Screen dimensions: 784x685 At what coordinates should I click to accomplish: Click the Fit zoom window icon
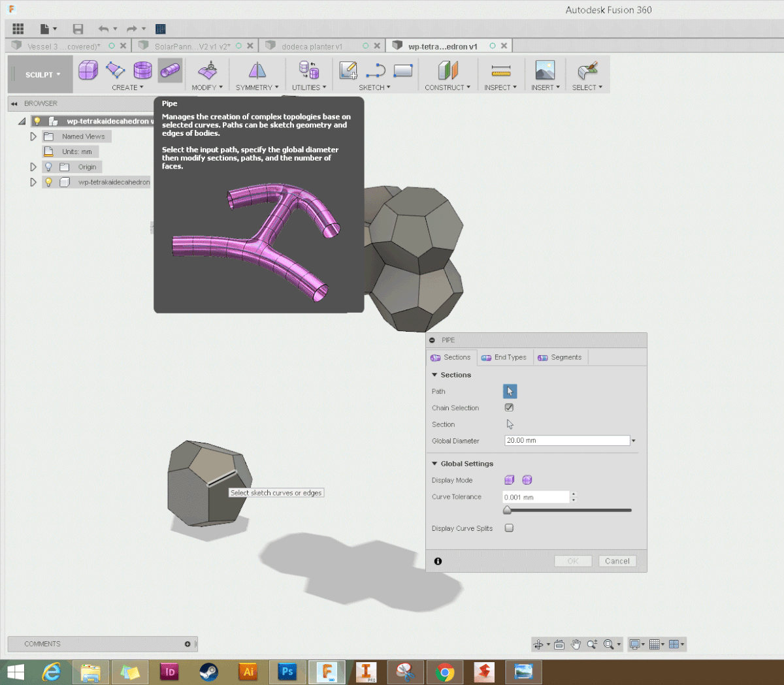[609, 645]
